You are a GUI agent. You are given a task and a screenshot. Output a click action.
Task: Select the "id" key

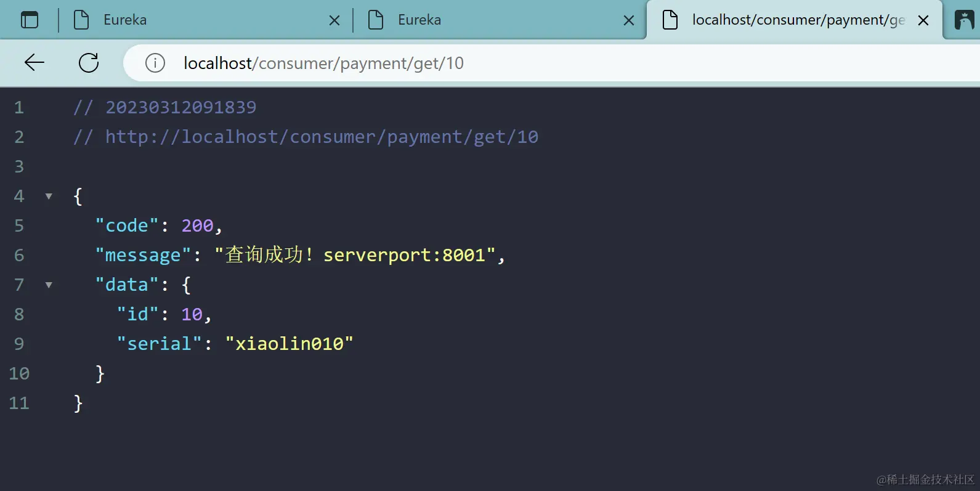(x=138, y=314)
